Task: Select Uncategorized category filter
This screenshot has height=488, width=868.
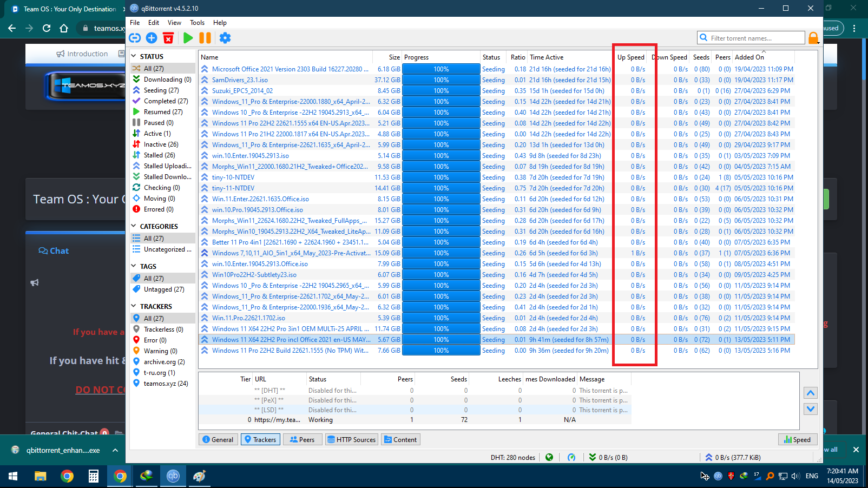Action: 162,249
